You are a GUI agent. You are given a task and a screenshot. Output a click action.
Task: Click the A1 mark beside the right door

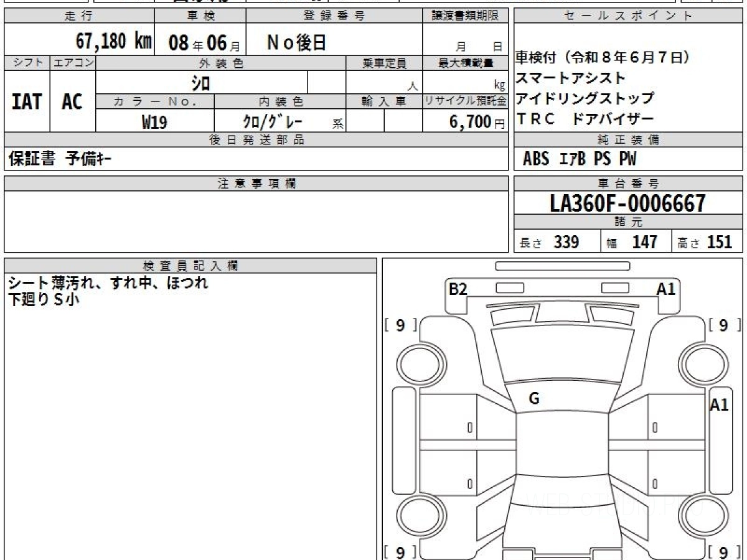[x=719, y=405]
